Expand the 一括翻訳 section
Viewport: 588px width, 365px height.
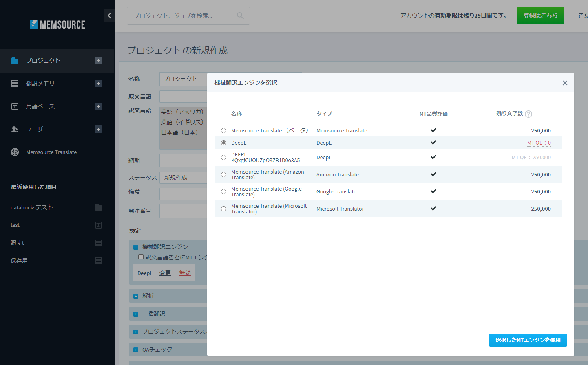(136, 314)
